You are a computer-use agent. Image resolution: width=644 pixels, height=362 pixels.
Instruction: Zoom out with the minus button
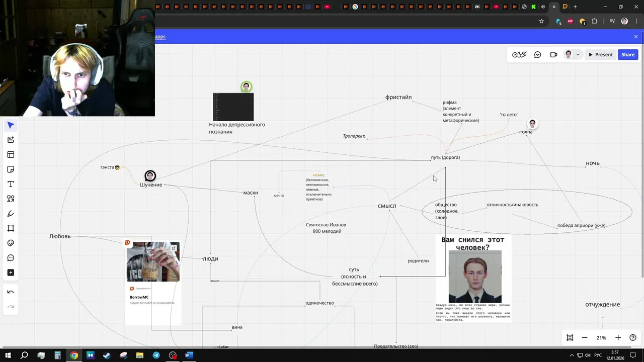585,338
